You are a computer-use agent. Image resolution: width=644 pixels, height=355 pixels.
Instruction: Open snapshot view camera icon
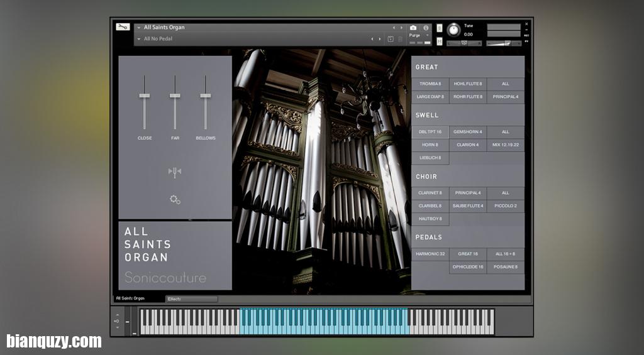(x=413, y=28)
